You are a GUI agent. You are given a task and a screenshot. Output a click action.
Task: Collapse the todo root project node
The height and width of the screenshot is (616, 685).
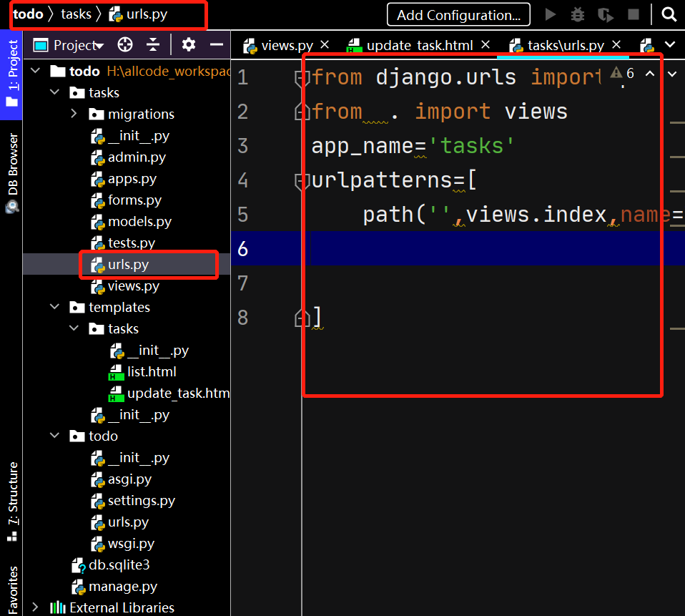(36, 70)
